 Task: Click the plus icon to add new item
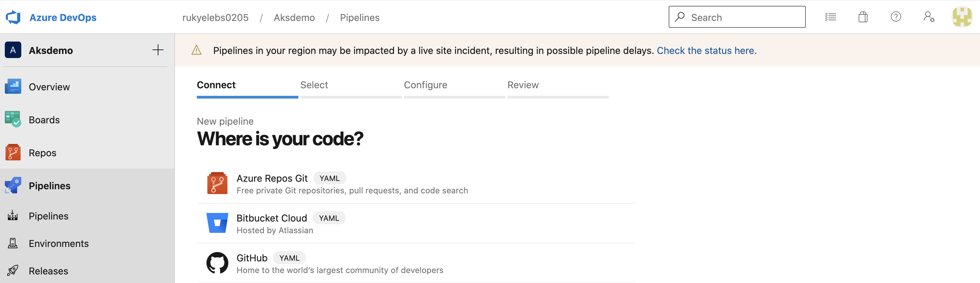pos(158,50)
